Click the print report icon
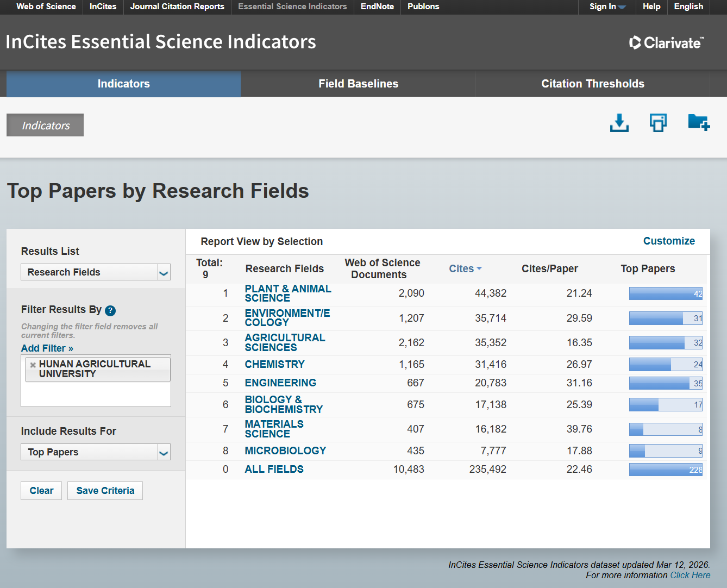The width and height of the screenshot is (727, 588). pyautogui.click(x=658, y=123)
